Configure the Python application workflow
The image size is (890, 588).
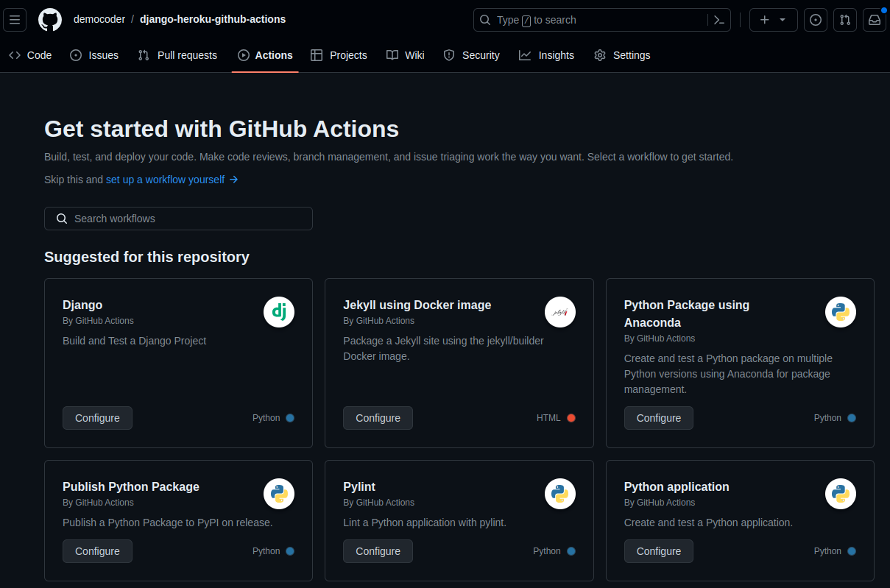point(658,551)
